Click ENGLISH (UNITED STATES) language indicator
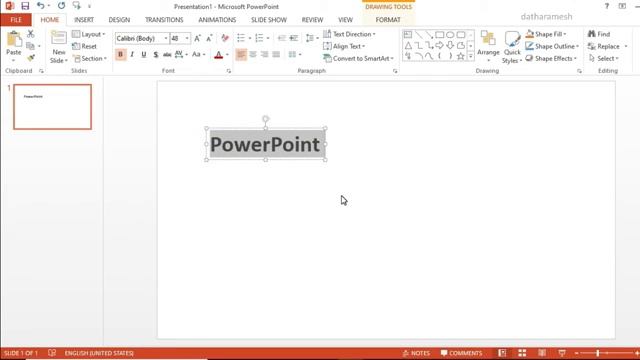Image resolution: width=640 pixels, height=360 pixels. (99, 353)
